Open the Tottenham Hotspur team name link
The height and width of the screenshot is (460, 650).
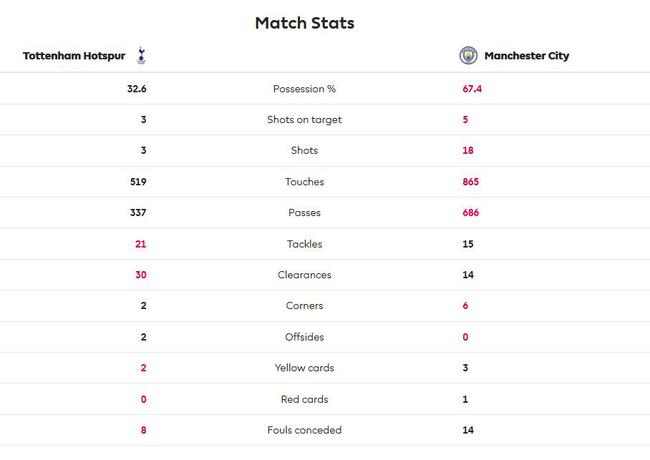74,56
